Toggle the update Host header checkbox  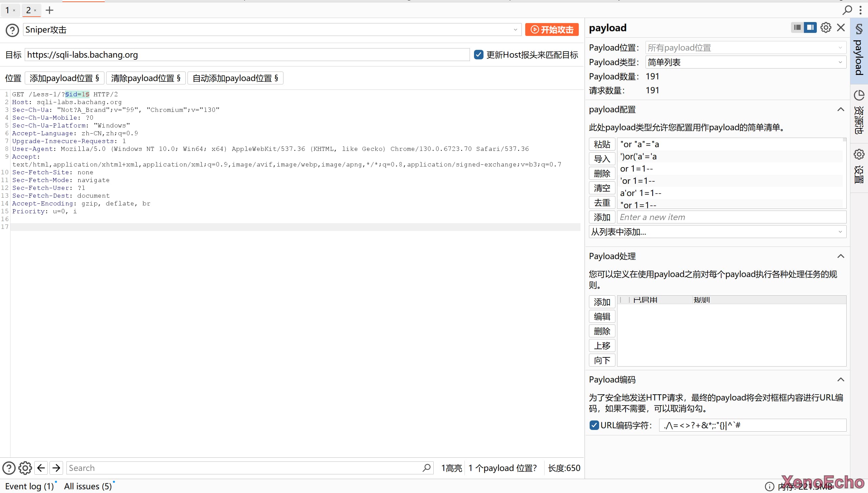(478, 55)
